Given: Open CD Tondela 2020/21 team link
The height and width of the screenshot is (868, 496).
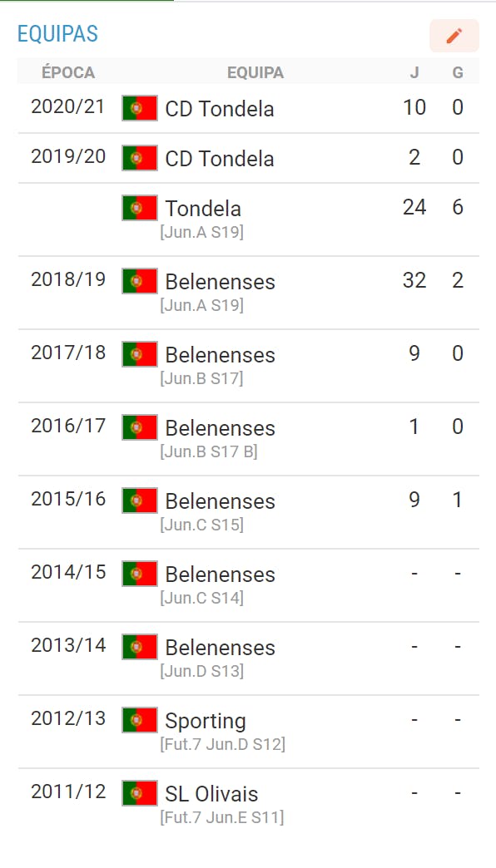Looking at the screenshot, I should click(x=220, y=108).
